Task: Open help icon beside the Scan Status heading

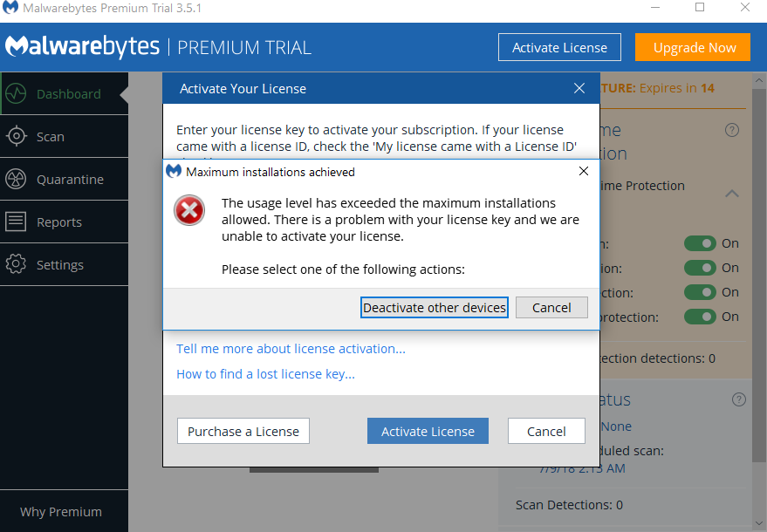Action: click(738, 399)
